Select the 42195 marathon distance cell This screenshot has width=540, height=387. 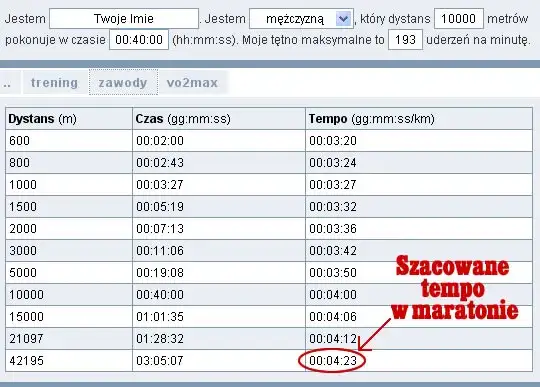(69, 361)
